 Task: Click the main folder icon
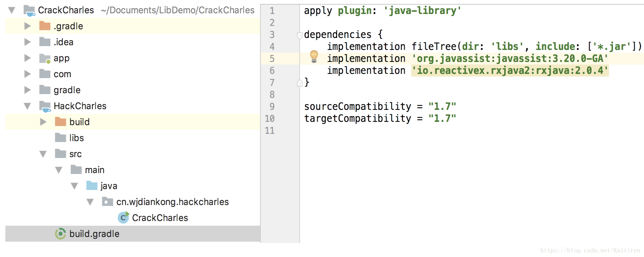tap(76, 169)
